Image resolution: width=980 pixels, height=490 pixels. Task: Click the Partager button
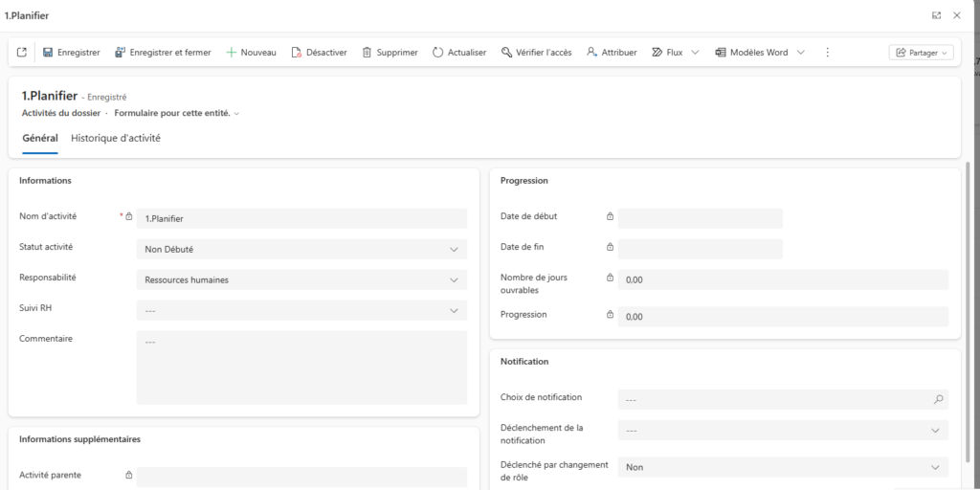[922, 53]
